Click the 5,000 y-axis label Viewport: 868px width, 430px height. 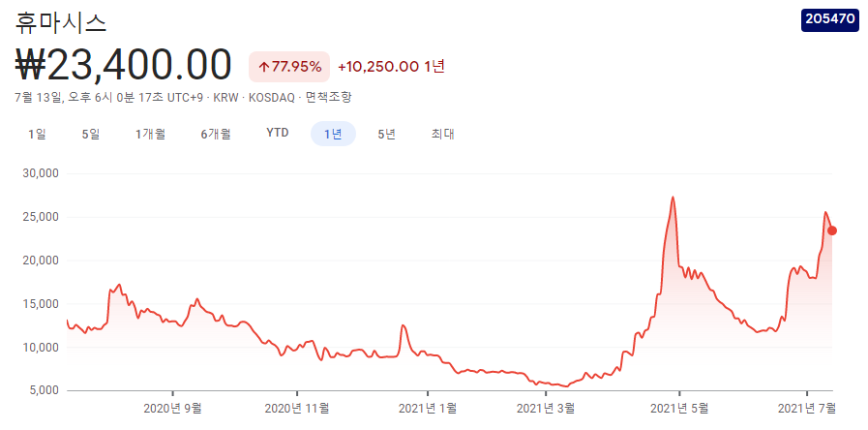coord(45,390)
